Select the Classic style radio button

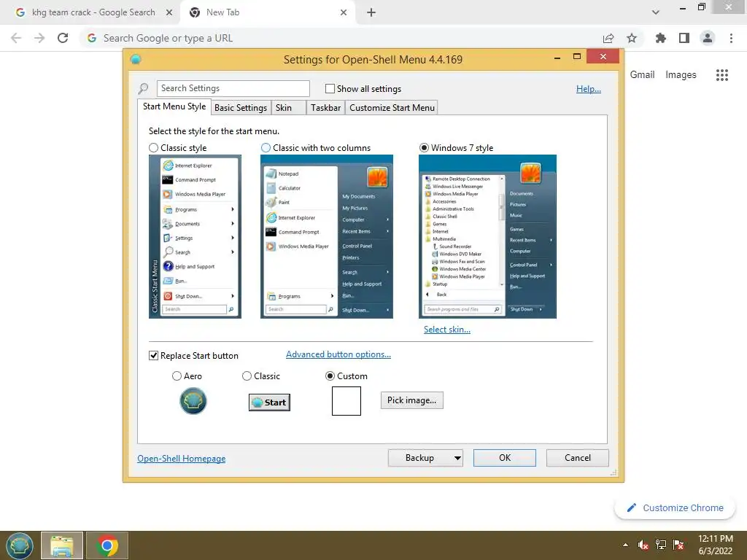point(153,148)
